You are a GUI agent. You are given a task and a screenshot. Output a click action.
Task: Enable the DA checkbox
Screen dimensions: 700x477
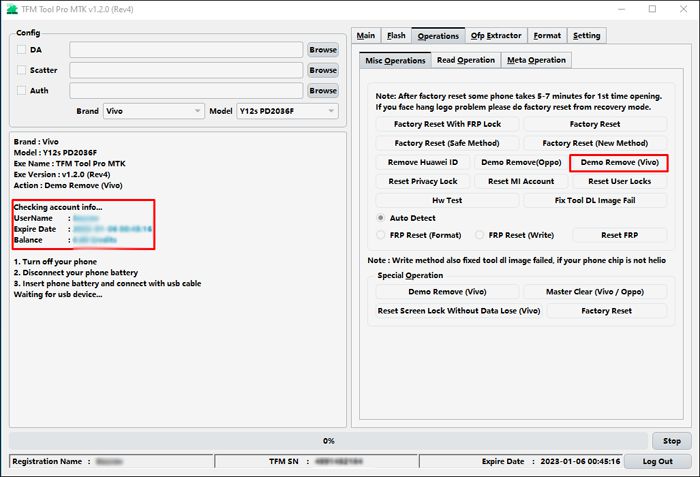(x=21, y=49)
